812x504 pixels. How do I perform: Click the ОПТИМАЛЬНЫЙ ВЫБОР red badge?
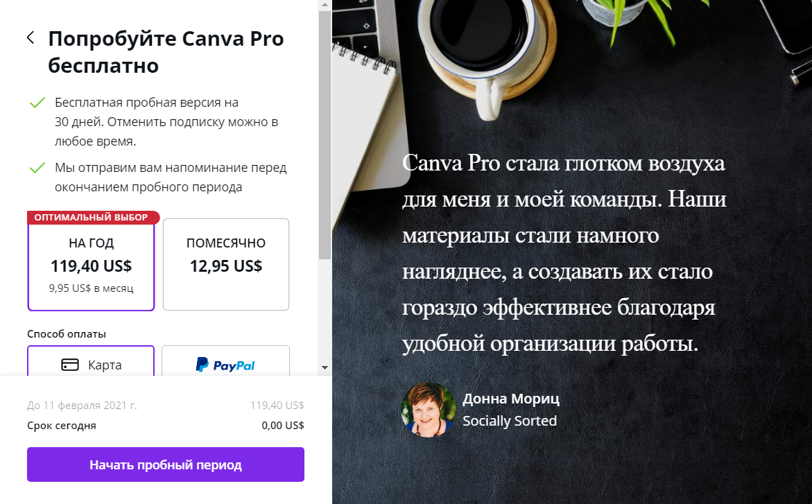pyautogui.click(x=93, y=217)
